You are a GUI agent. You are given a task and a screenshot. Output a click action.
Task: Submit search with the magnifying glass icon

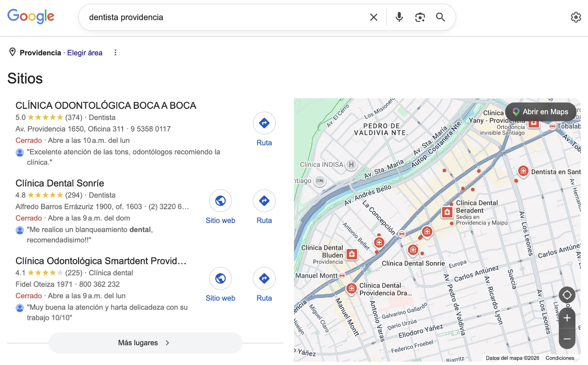440,17
